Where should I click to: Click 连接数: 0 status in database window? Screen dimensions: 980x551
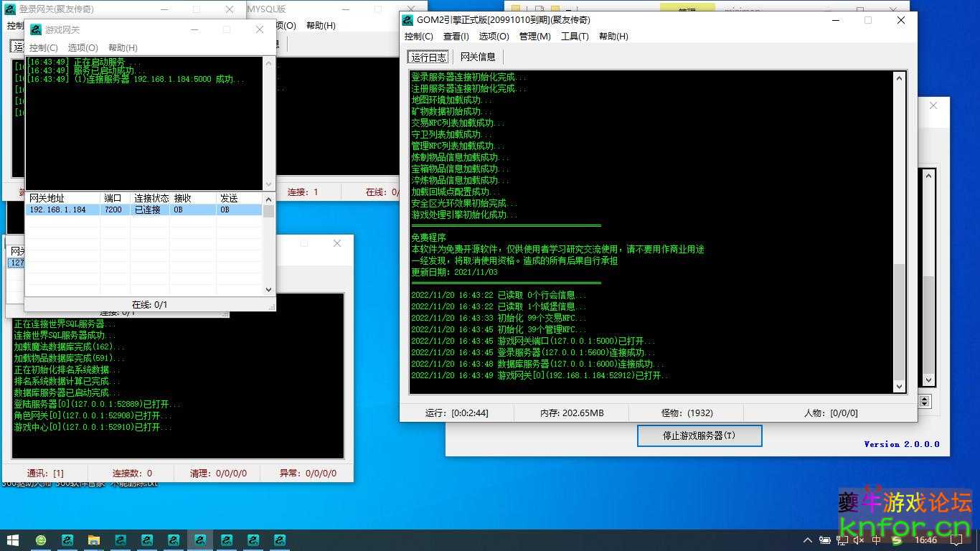132,474
